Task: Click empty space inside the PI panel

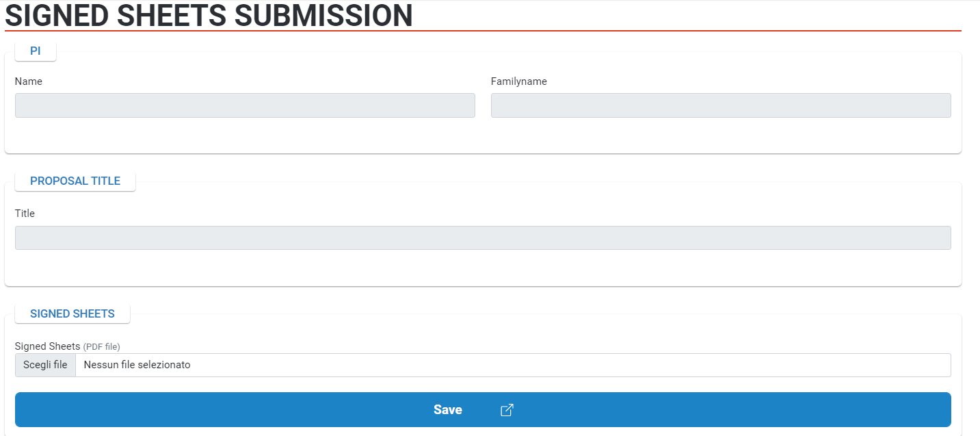Action: pyautogui.click(x=483, y=136)
